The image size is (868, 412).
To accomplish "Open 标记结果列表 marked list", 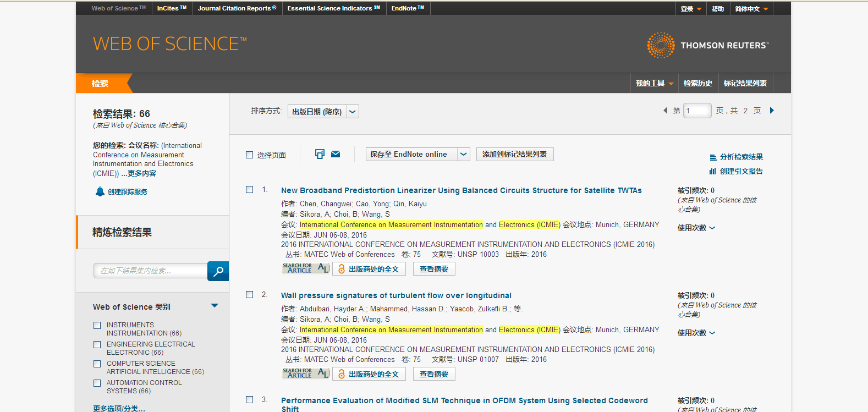I will pos(745,83).
